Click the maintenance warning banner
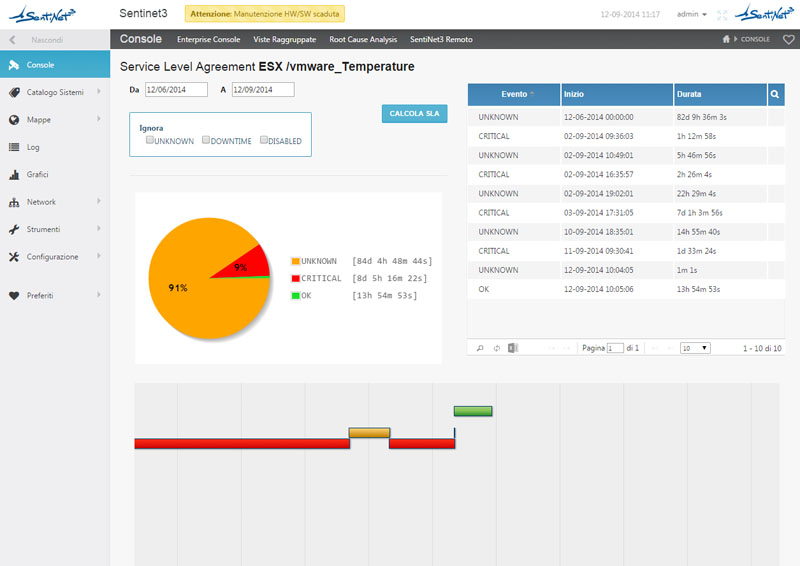The height and width of the screenshot is (566, 800). 264,14
